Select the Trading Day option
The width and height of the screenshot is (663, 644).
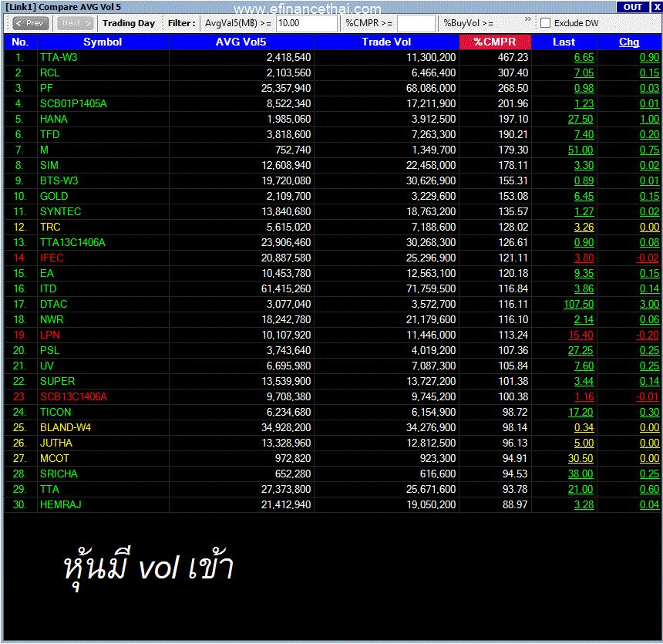pos(129,23)
